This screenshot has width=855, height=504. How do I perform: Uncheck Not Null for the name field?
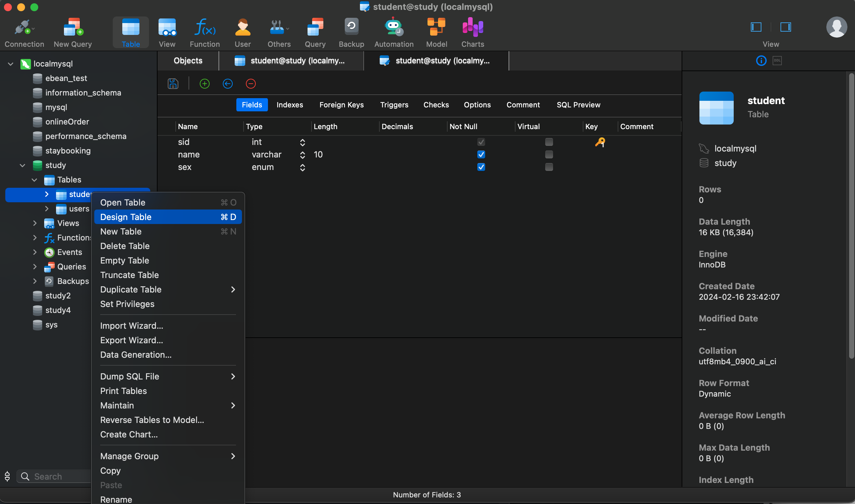(481, 154)
